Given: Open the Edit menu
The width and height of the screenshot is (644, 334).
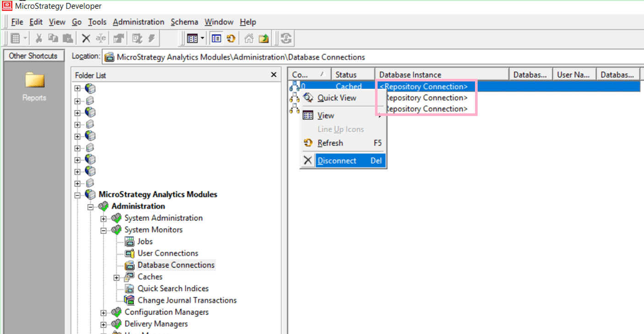Looking at the screenshot, I should tap(36, 22).
